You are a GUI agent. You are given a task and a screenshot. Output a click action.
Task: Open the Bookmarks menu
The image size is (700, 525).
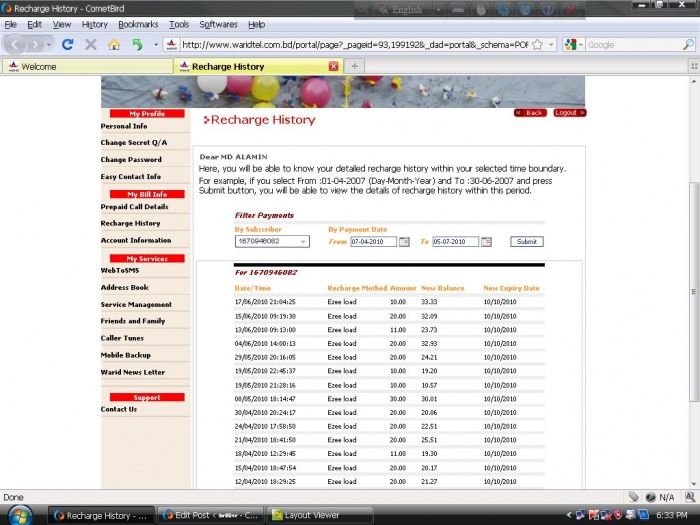tap(138, 24)
